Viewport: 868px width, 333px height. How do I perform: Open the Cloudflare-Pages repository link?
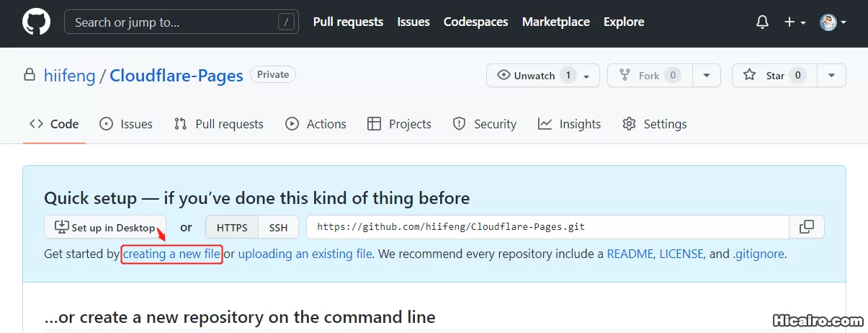176,76
